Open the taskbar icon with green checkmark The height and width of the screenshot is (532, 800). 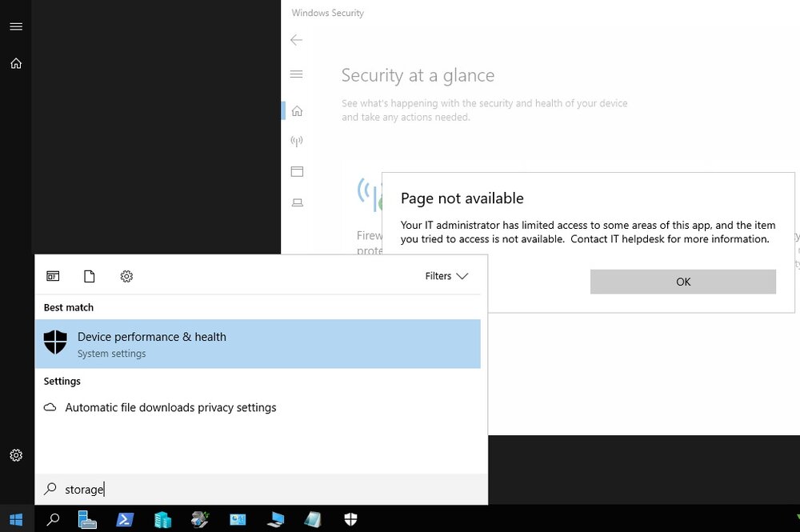coord(200,519)
